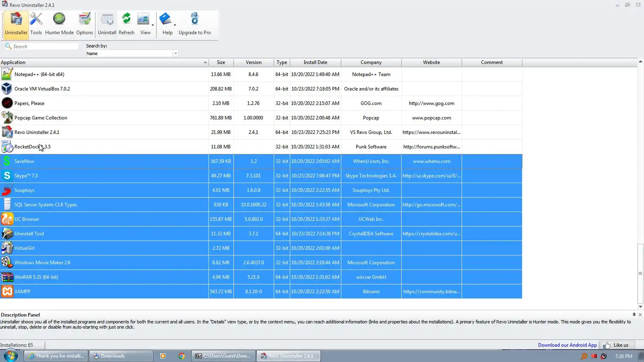
Task: Open the Options dialog
Action: 85,25
